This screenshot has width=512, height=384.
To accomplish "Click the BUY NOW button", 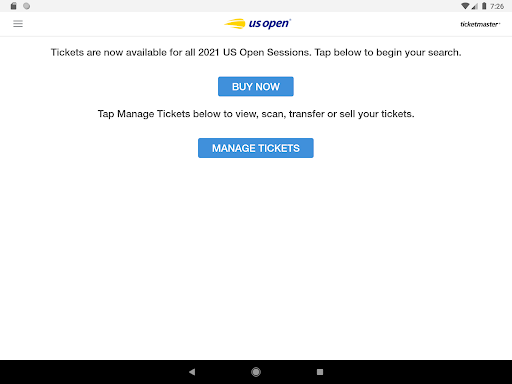I will click(256, 86).
